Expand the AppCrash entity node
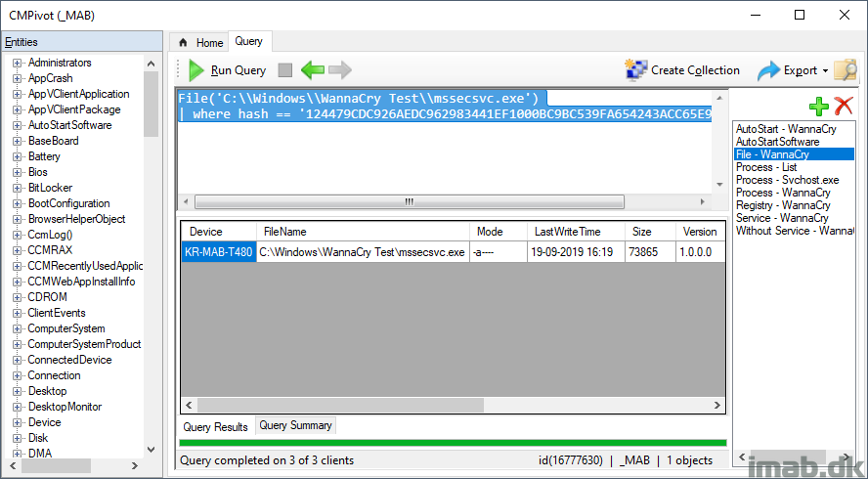The image size is (868, 479). pyautogui.click(x=17, y=78)
